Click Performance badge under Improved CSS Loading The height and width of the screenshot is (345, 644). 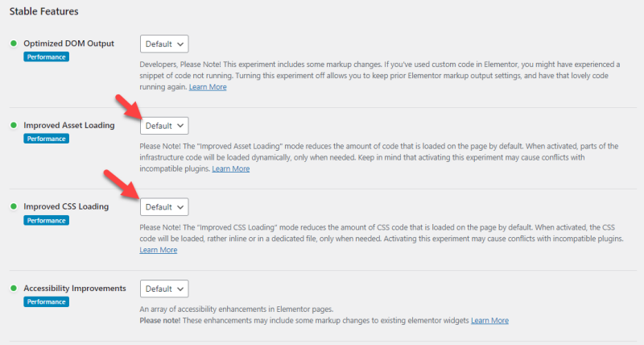46,220
